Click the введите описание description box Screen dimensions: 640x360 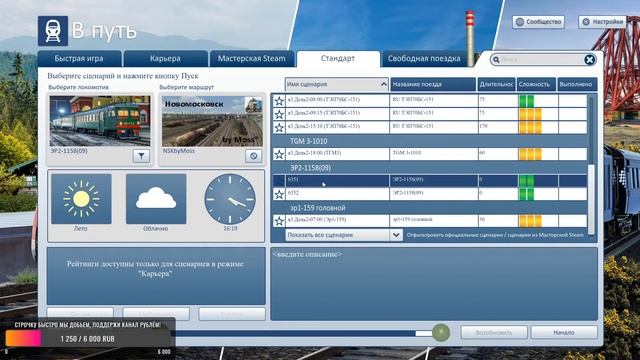(x=434, y=284)
